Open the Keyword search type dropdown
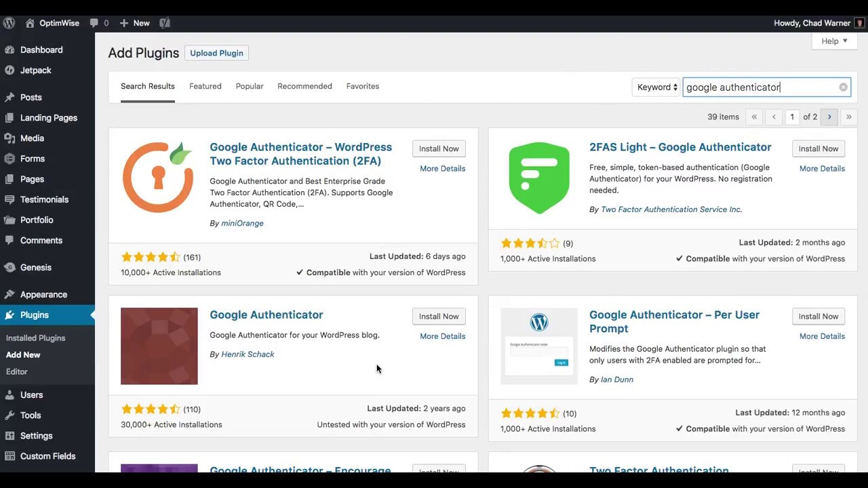The width and height of the screenshot is (868, 488). pyautogui.click(x=656, y=87)
